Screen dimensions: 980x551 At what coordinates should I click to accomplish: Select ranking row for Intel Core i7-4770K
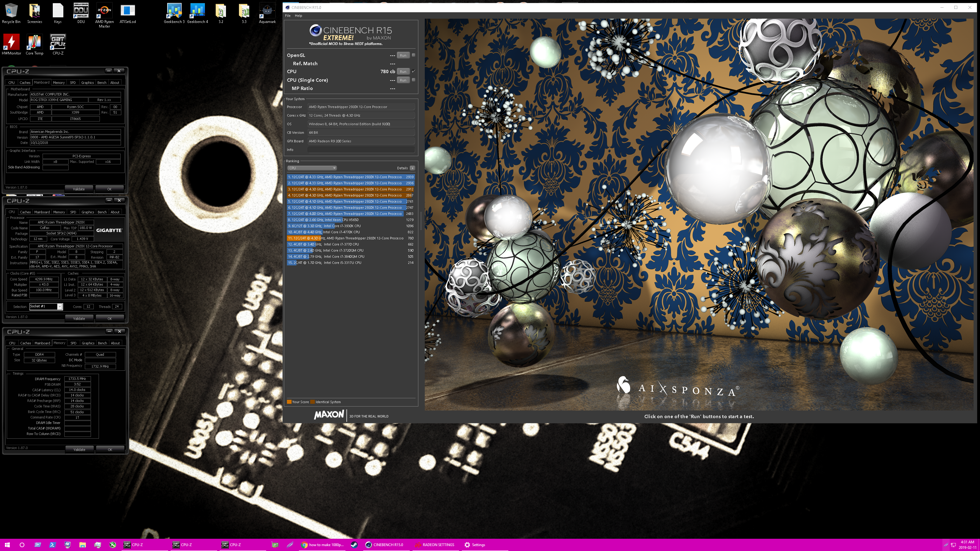[x=351, y=232]
